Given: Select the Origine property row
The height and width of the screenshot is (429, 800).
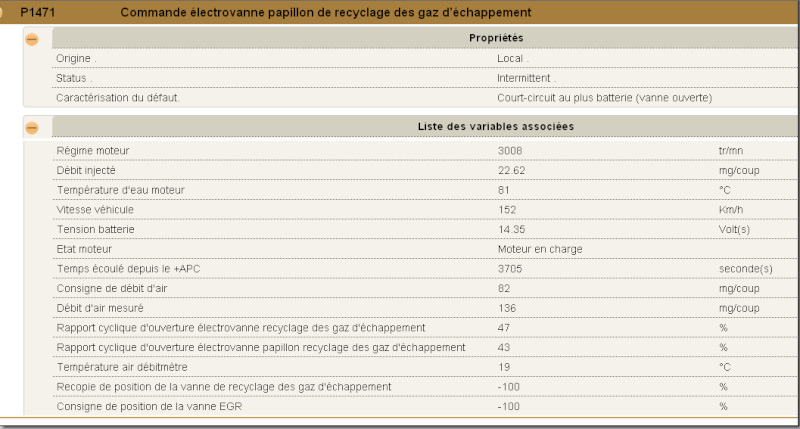Looking at the screenshot, I should point(426,58).
